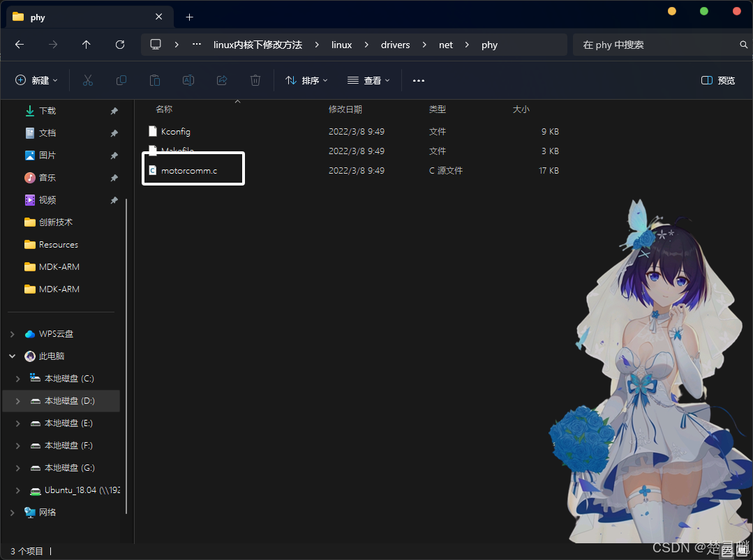
Task: Open Music in quick access
Action: [47, 178]
